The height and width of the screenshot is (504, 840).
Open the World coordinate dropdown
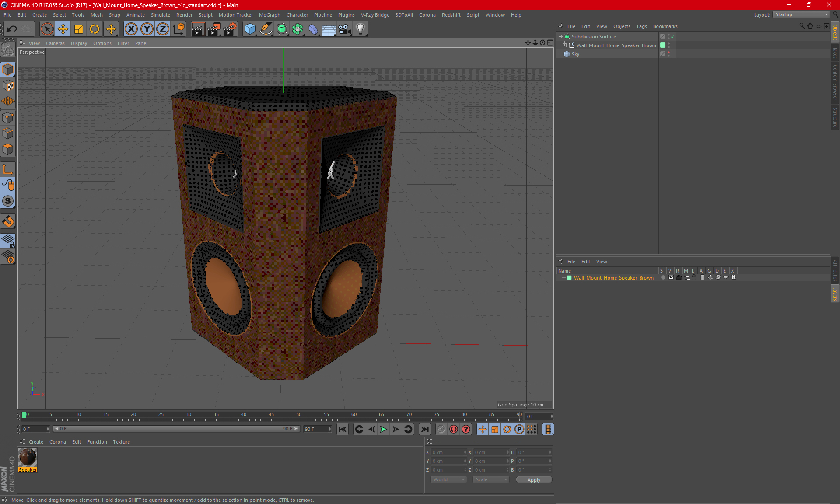(448, 480)
